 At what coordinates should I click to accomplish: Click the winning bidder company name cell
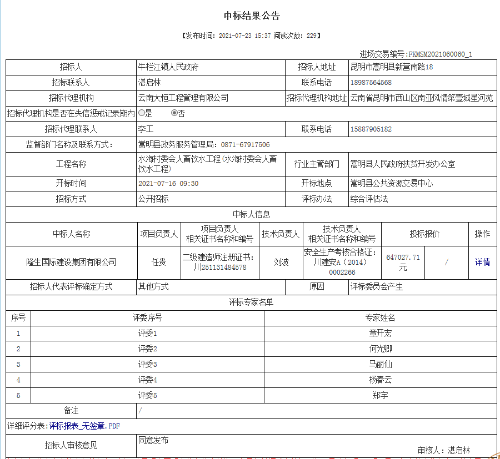pyautogui.click(x=71, y=262)
